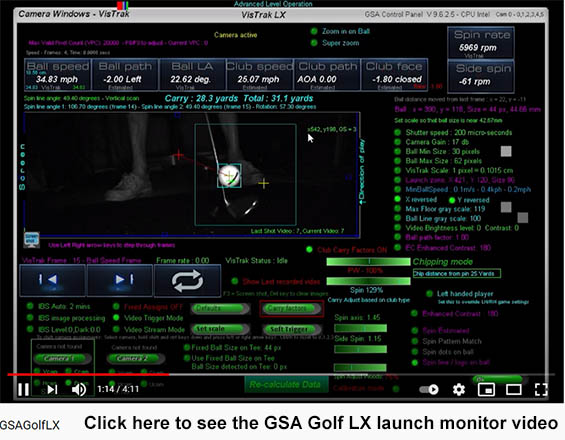Click Re-calculate Data button
The image size is (565, 440).
point(286,385)
